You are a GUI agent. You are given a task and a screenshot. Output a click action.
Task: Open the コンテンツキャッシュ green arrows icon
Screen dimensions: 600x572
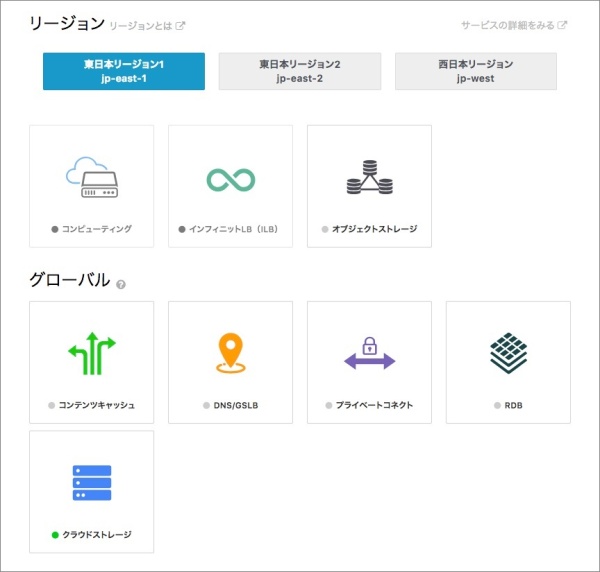click(x=92, y=353)
